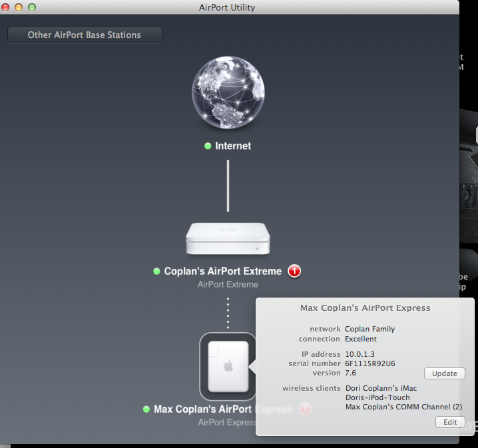Click IP address value 10.0.1.3
Screen dimensions: 478x448
(359, 354)
